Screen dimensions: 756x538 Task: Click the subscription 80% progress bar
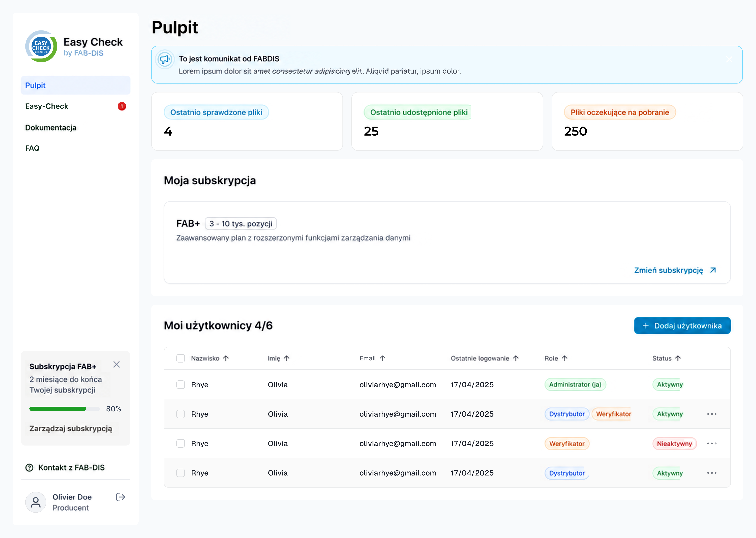pyautogui.click(x=65, y=409)
